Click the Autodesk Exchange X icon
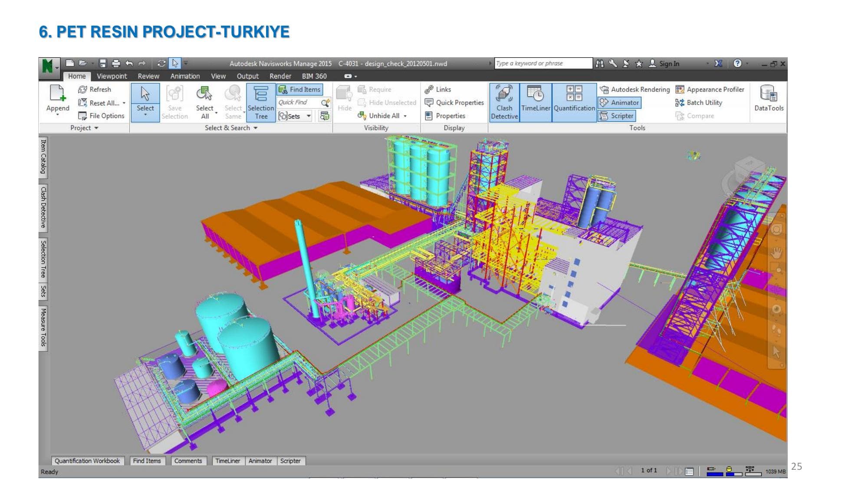This screenshot has height=488, width=868. (718, 63)
